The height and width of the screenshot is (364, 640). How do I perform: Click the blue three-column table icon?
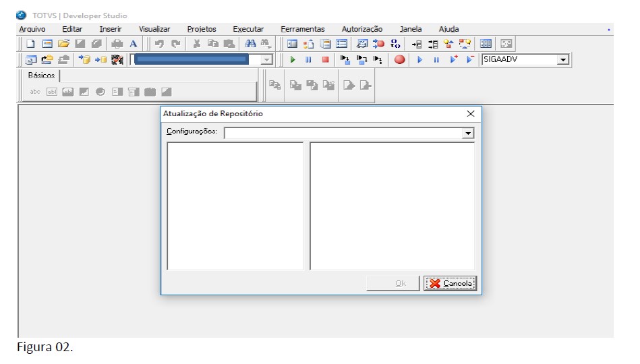[486, 44]
